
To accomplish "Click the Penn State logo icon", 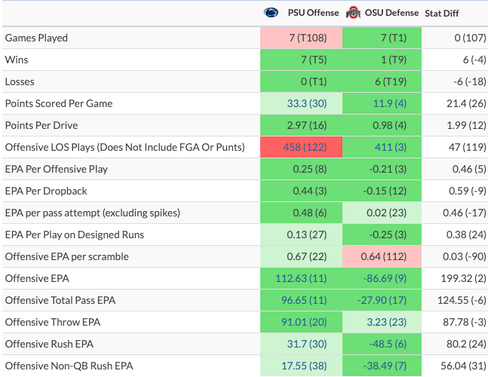I will (271, 13).
